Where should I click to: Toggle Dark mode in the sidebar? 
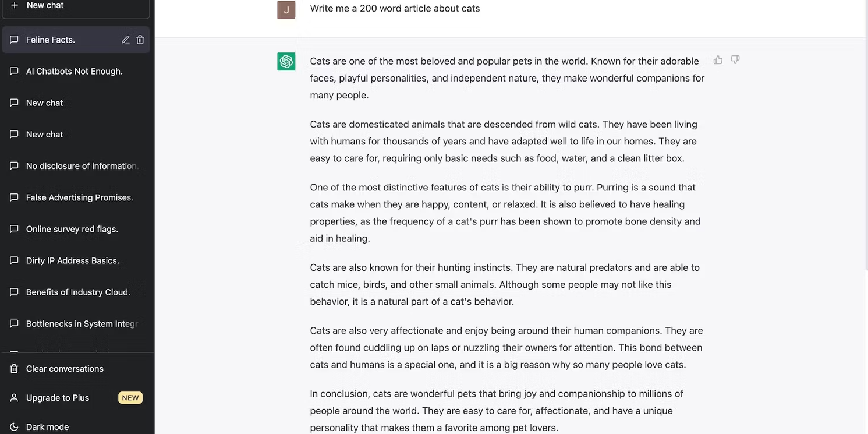point(76,426)
